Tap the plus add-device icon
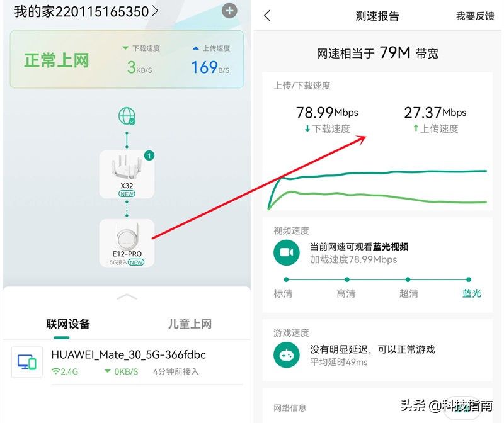 (x=229, y=11)
